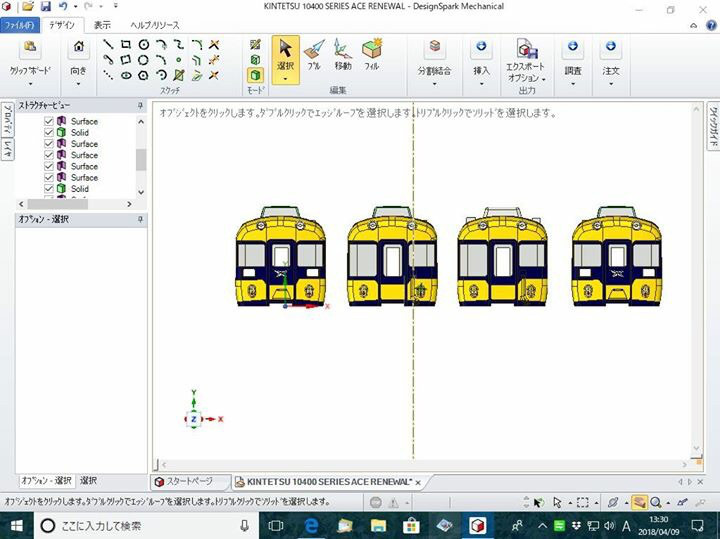
Task: Open a file from quick access toolbar
Action: [28, 6]
